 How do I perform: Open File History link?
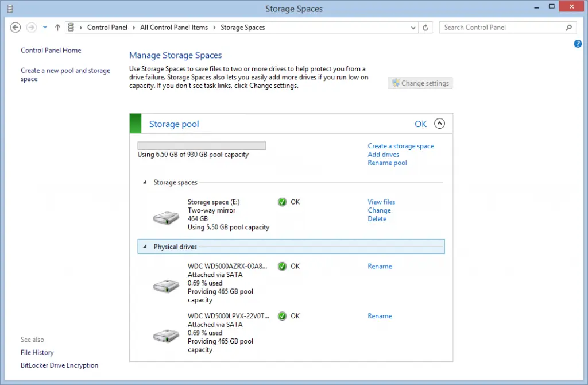[37, 352]
